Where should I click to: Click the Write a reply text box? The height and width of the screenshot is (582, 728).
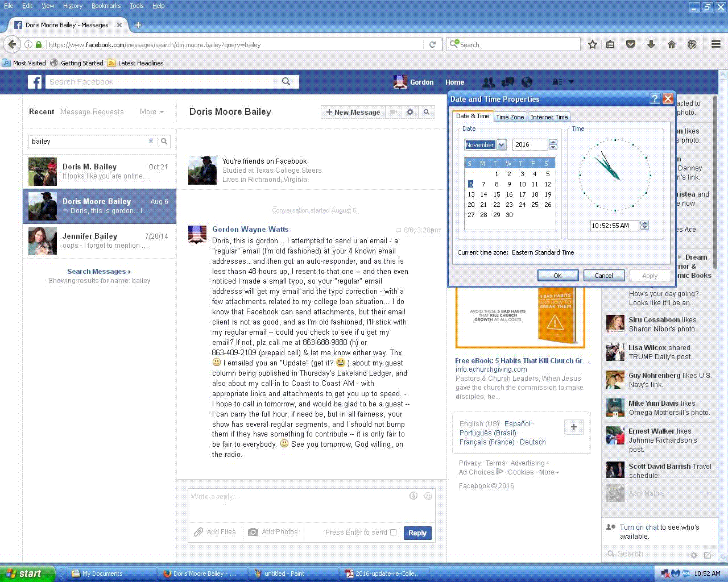(x=301, y=503)
